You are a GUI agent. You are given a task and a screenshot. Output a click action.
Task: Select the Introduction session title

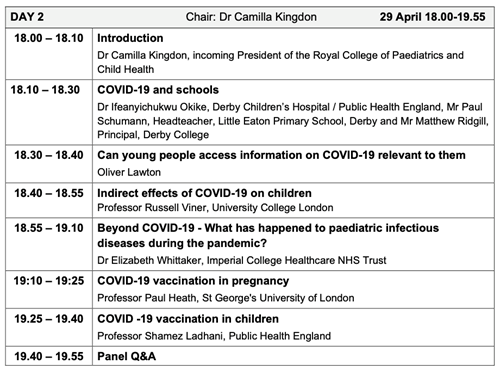(130, 38)
